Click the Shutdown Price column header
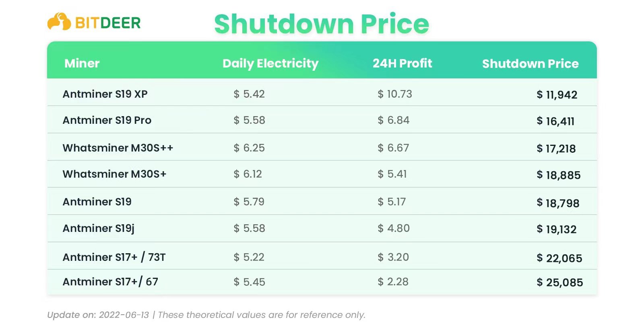The image size is (644, 336). click(x=530, y=64)
